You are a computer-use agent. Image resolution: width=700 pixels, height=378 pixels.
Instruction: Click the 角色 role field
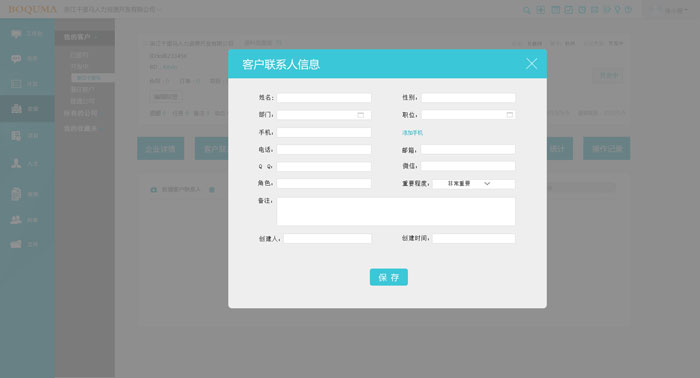(324, 183)
